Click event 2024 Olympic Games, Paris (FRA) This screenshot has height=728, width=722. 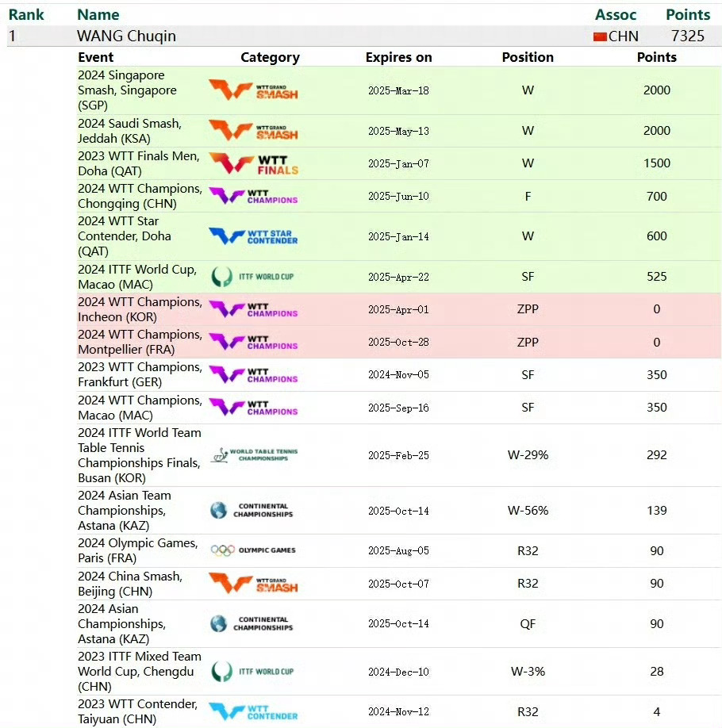coord(138,550)
